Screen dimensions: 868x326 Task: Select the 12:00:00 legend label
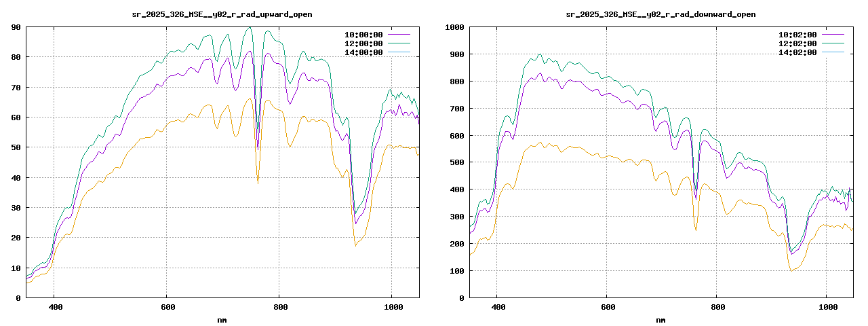(x=364, y=43)
